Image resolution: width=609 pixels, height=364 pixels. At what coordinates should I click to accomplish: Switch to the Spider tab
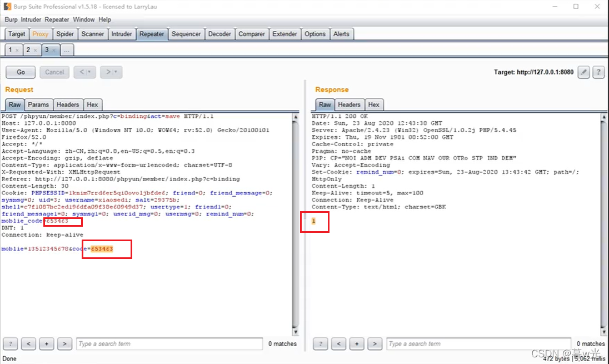tap(65, 34)
